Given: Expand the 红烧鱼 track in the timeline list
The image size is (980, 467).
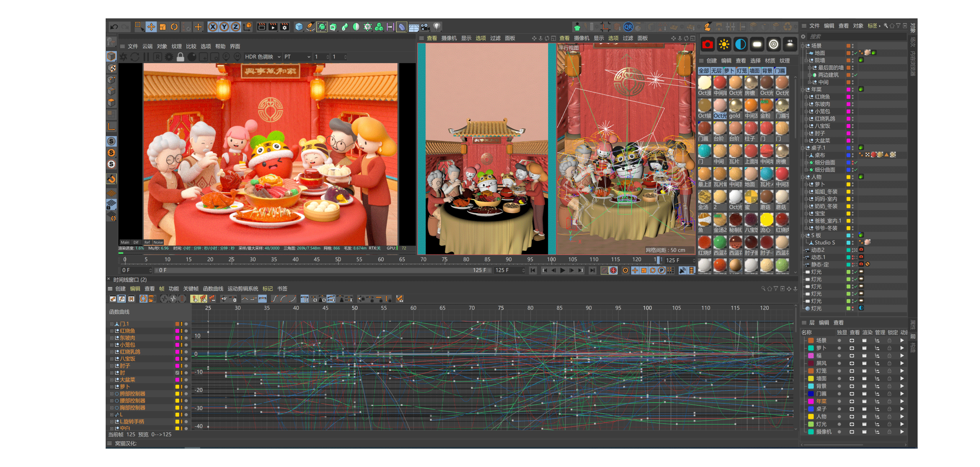Looking at the screenshot, I should (x=112, y=331).
